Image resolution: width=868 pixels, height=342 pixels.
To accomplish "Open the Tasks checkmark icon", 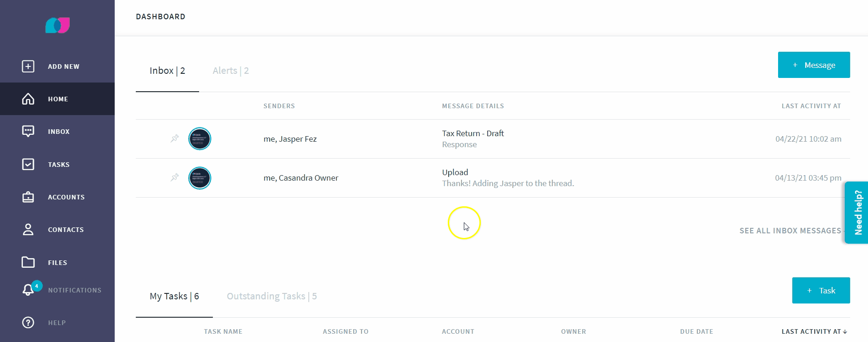I will pyautogui.click(x=28, y=164).
